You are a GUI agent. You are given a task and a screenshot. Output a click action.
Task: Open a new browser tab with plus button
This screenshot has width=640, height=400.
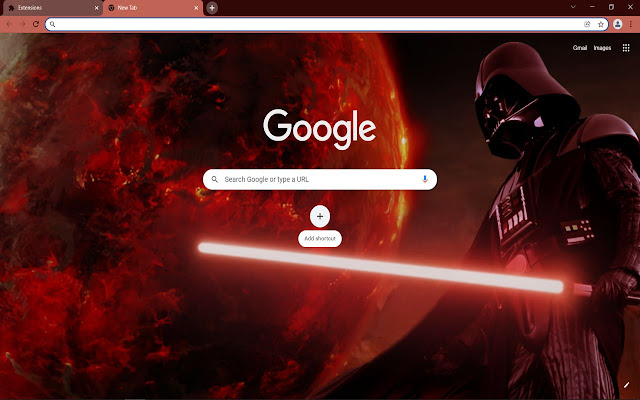coord(212,8)
